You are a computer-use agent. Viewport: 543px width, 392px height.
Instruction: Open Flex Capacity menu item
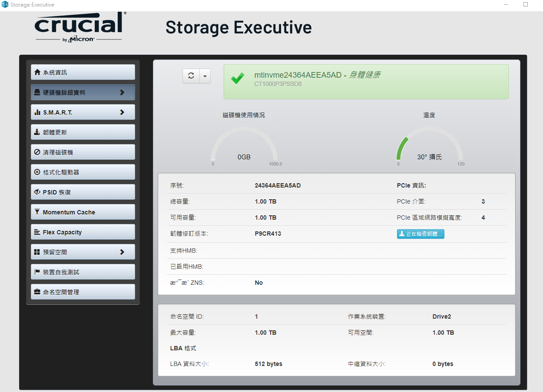[x=83, y=232]
